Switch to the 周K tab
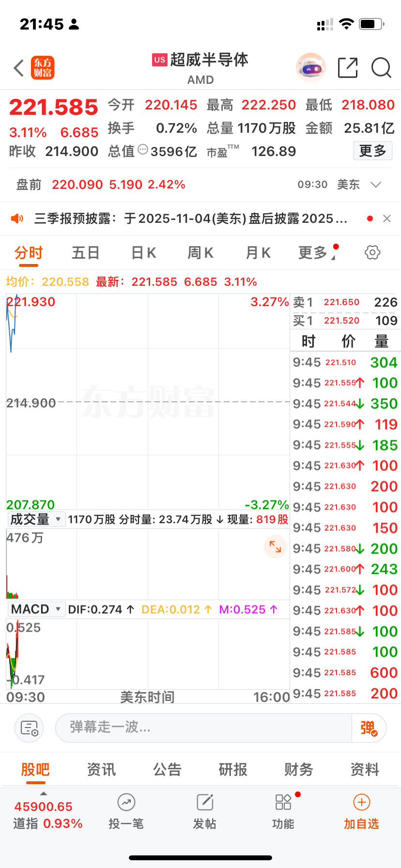This screenshot has height=868, width=401. pos(200,252)
